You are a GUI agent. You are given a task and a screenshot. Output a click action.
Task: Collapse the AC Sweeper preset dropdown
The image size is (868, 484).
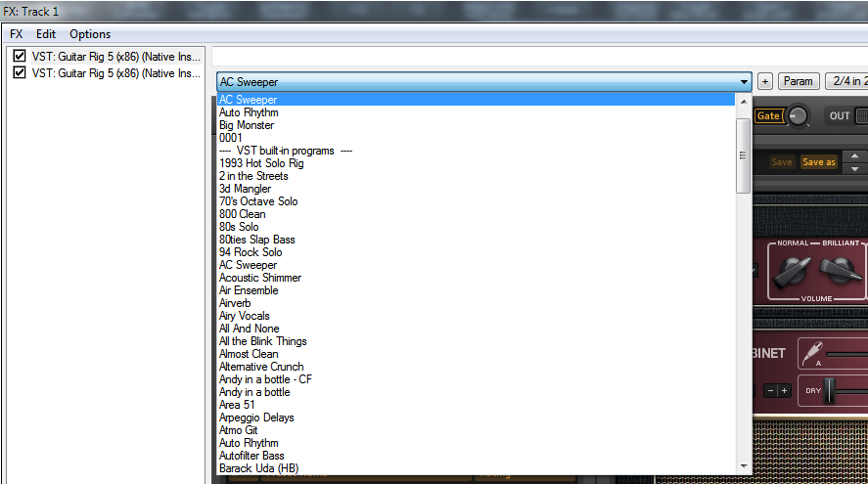pyautogui.click(x=744, y=82)
